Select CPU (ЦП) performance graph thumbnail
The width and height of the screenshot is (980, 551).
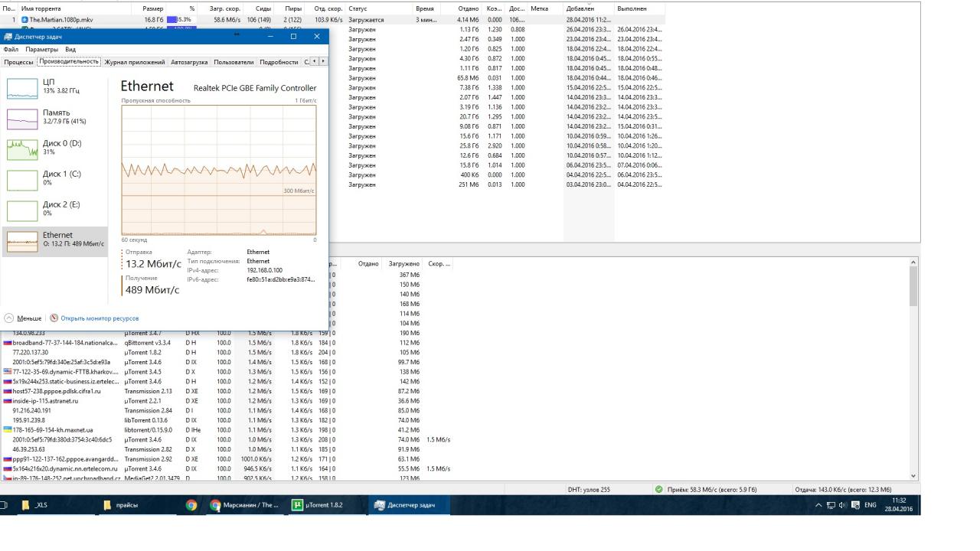tap(22, 88)
